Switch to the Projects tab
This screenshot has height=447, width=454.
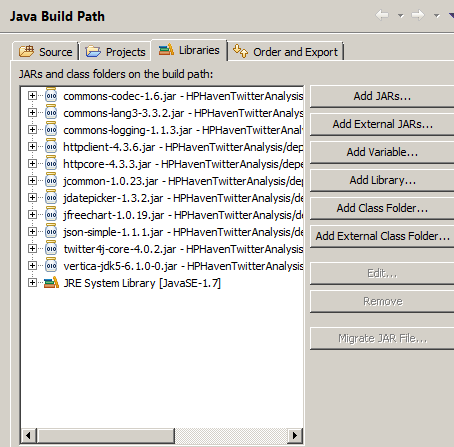coord(115,52)
